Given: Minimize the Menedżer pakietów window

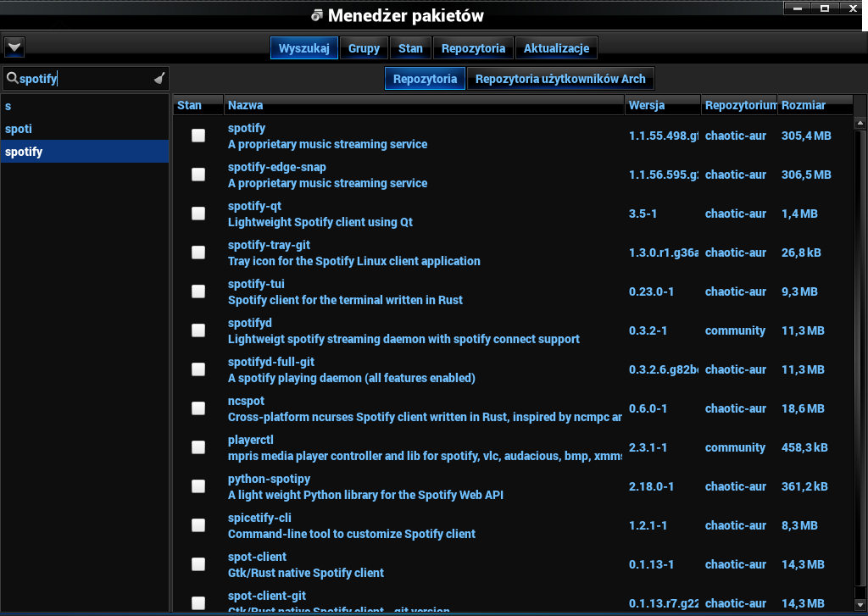Looking at the screenshot, I should (798, 8).
